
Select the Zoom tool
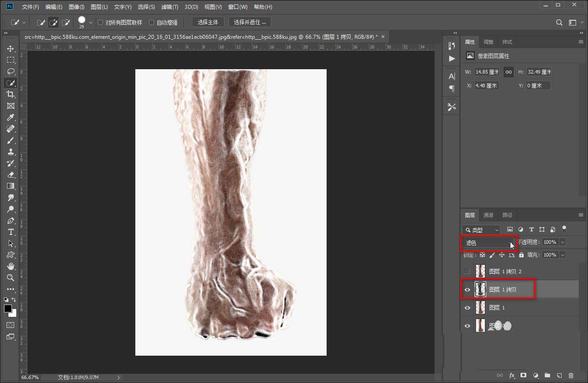11,278
